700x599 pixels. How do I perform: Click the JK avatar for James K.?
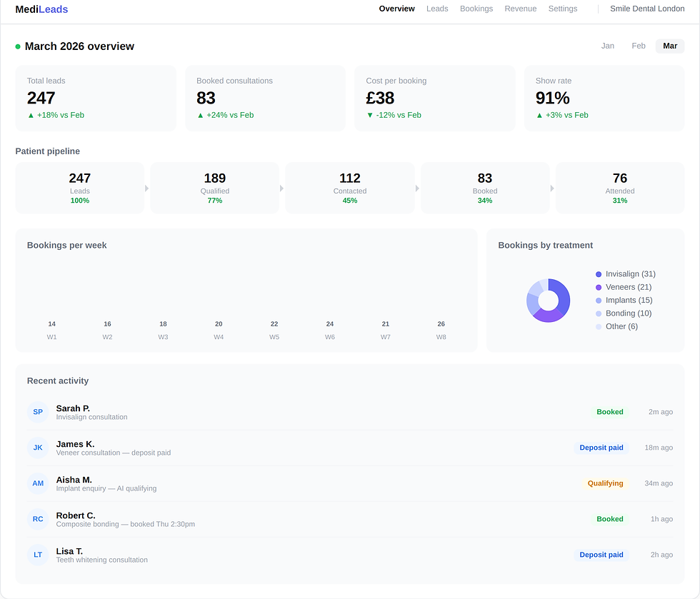click(x=38, y=448)
